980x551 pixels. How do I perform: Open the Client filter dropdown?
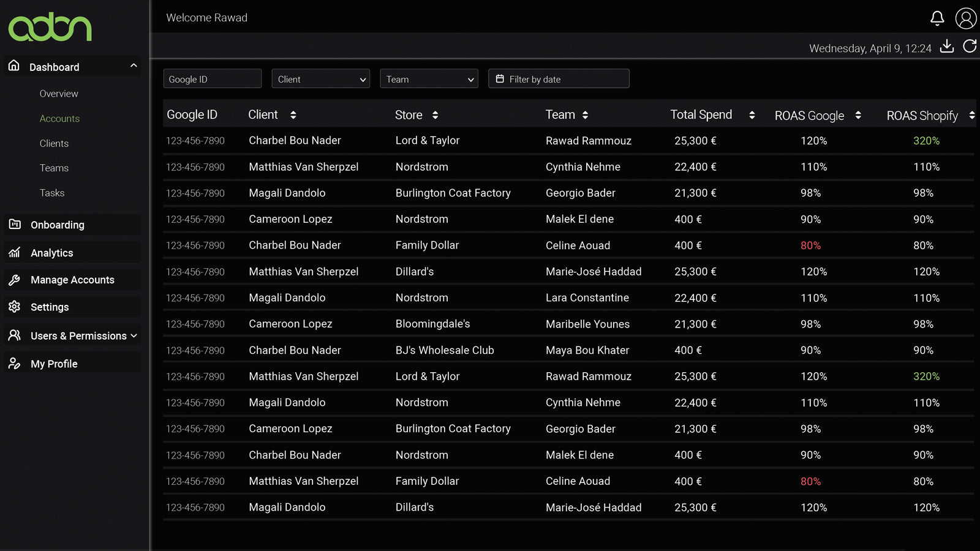coord(321,78)
